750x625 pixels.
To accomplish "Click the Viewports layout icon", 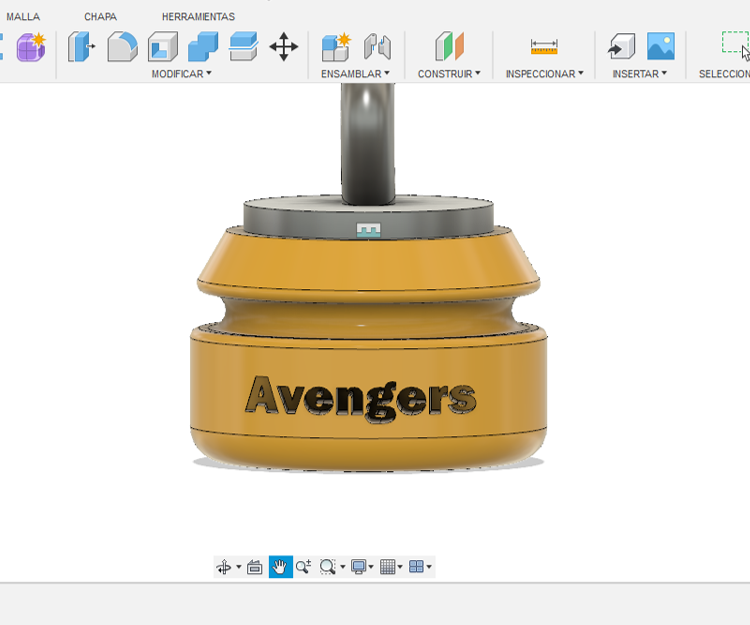I will (x=417, y=567).
